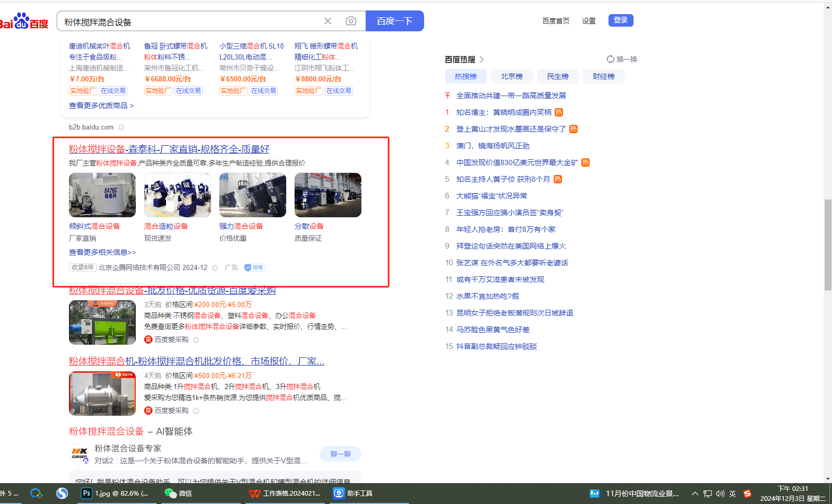Viewport: 832px width, 504px height.
Task: Click the 倾斜式混合设备 product thumbnail
Action: tap(102, 195)
